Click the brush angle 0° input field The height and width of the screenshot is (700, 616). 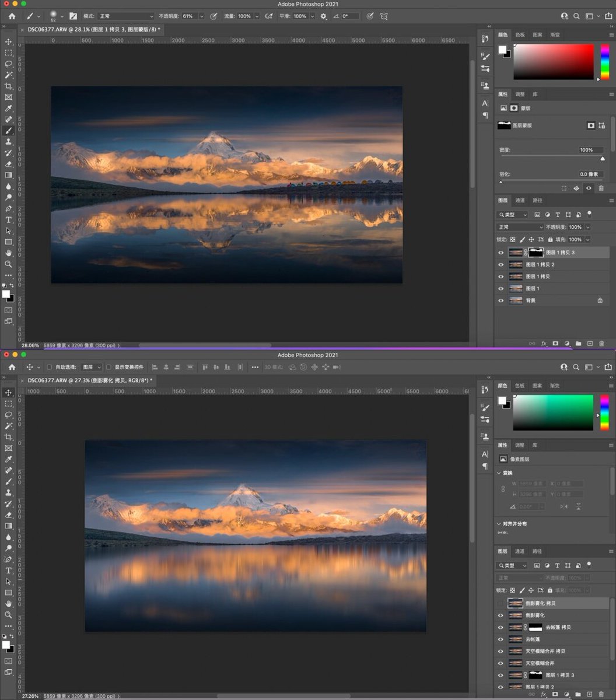click(349, 16)
